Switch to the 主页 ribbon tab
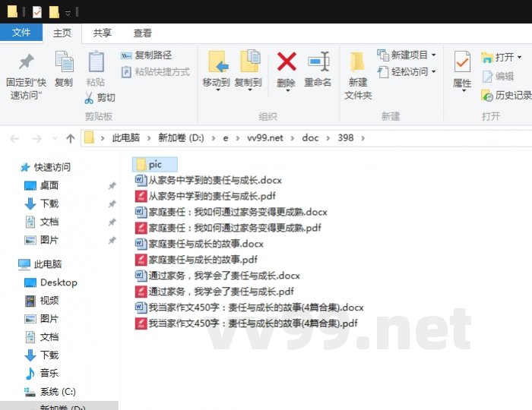 point(62,33)
